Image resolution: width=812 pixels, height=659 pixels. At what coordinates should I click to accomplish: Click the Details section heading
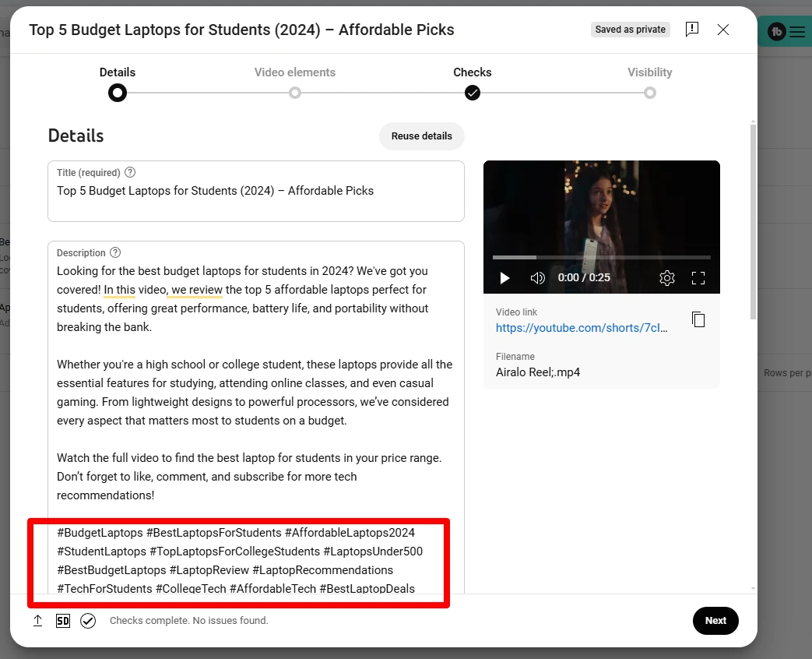[76, 136]
